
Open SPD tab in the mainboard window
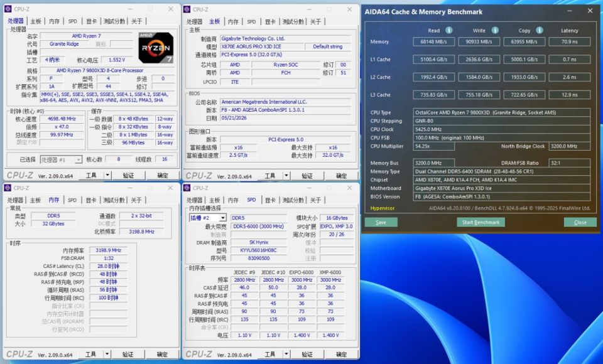[251, 21]
